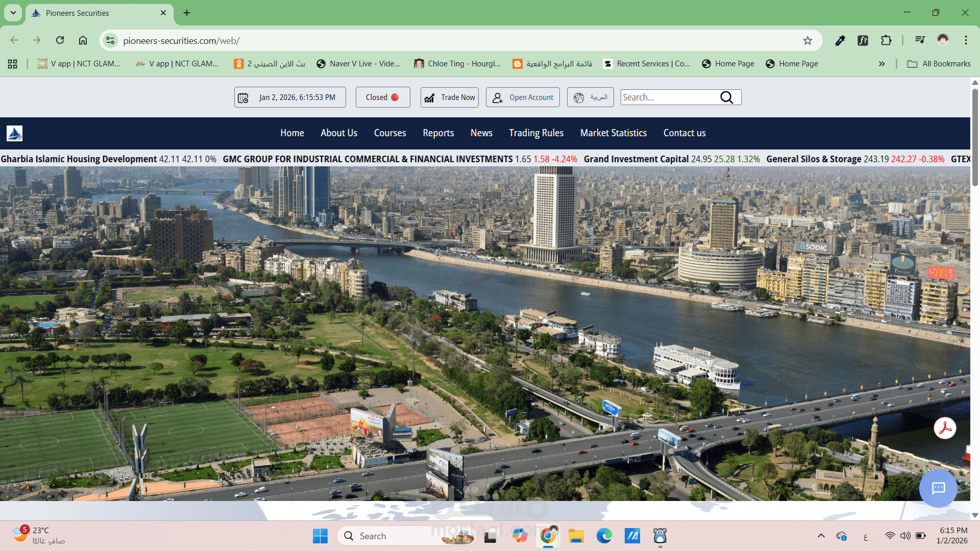Viewport: 980px width, 551px height.
Task: Click the Closed market status indicator
Action: (382, 97)
